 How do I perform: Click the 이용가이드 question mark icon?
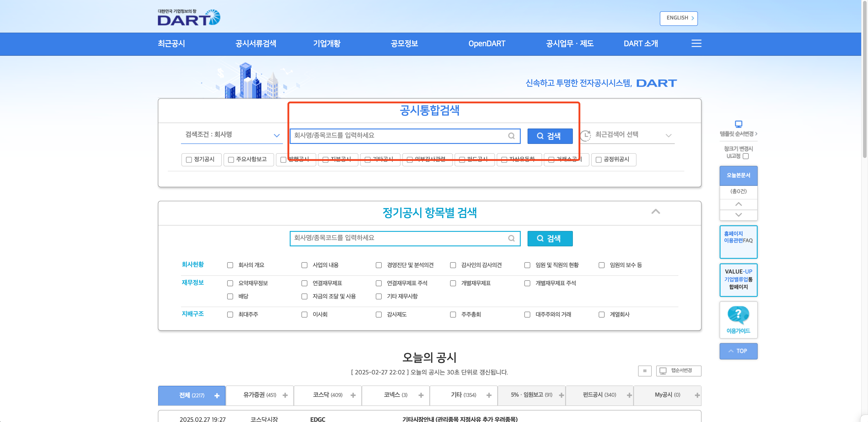(x=738, y=315)
